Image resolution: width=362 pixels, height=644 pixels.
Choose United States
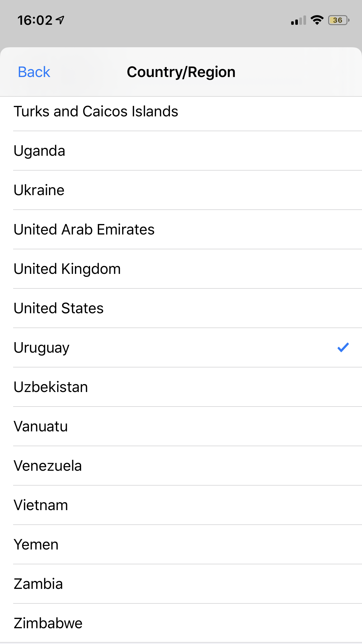click(x=59, y=308)
